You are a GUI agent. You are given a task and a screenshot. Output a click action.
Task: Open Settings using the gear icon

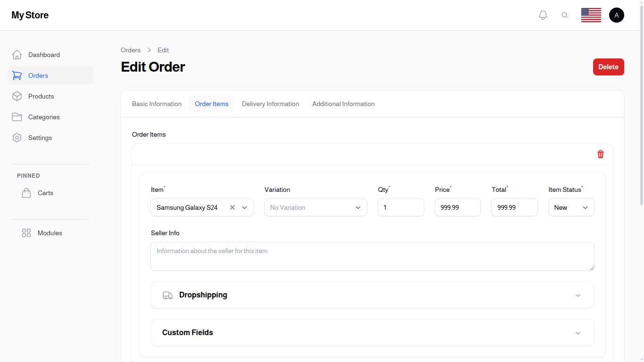[17, 138]
